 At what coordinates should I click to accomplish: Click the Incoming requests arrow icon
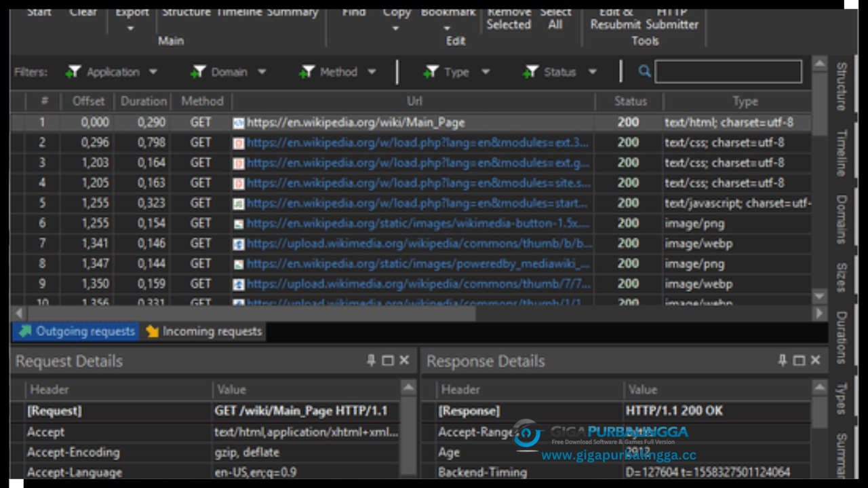(152, 331)
